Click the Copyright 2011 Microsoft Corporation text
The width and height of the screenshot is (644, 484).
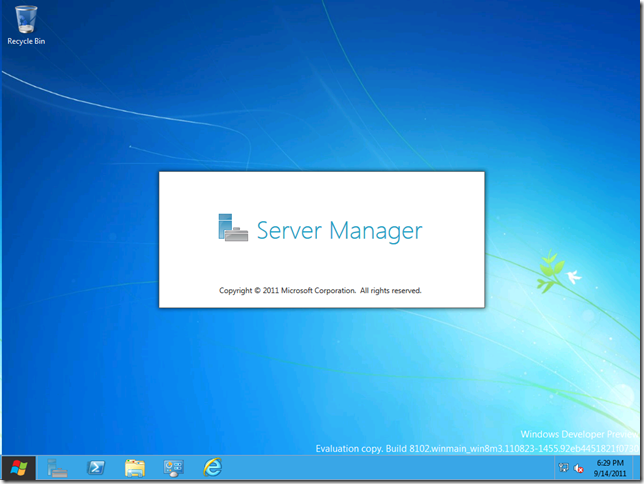click(320, 290)
